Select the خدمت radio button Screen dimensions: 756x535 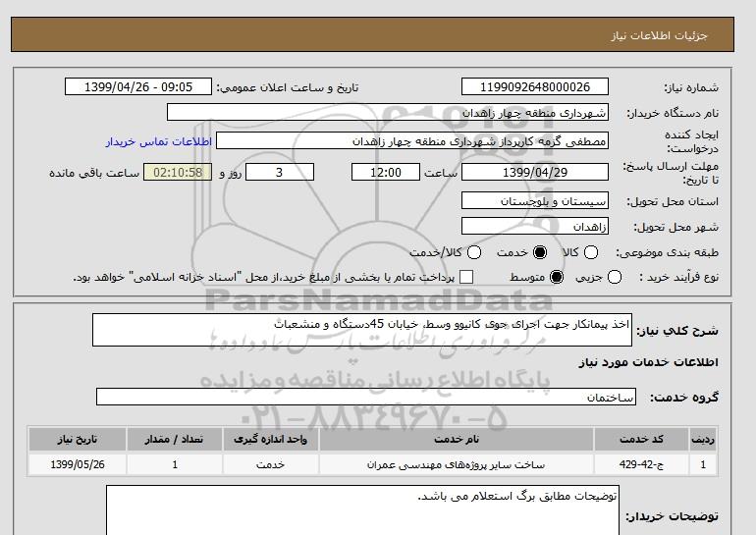pyautogui.click(x=540, y=252)
